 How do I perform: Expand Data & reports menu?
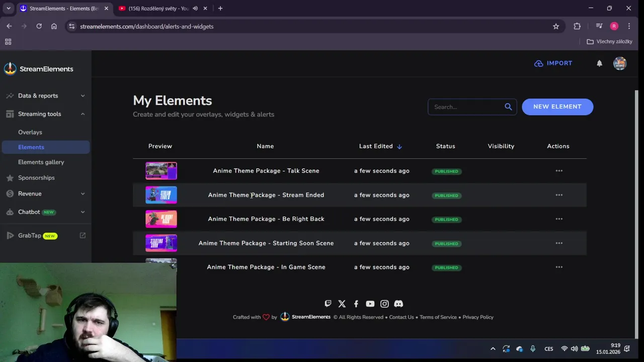pyautogui.click(x=45, y=96)
